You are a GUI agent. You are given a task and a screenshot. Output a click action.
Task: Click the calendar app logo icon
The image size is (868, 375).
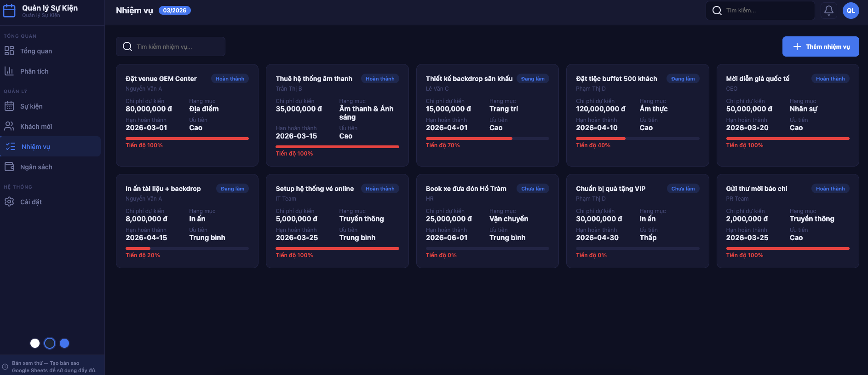[9, 11]
